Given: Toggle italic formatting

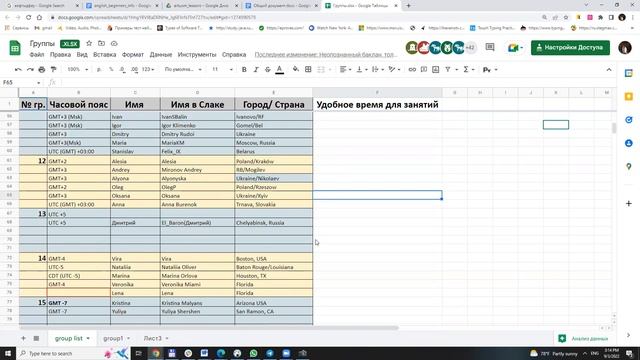Looking at the screenshot, I should click(256, 70).
